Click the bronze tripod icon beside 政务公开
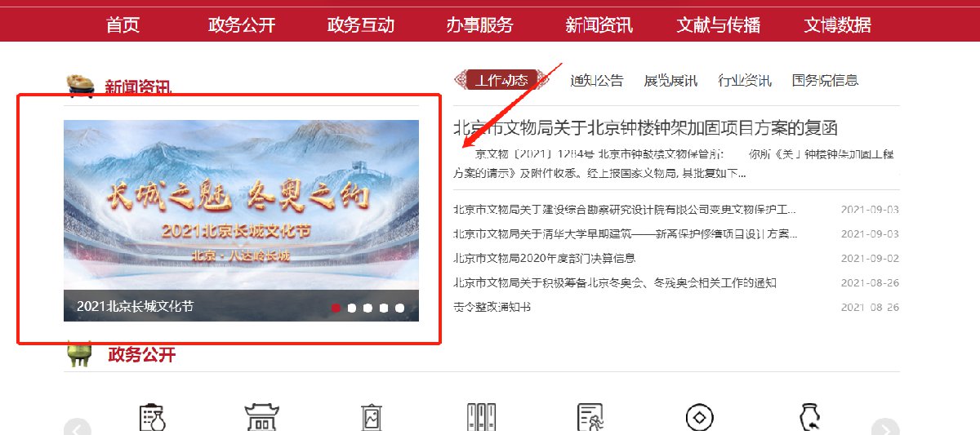Viewport: 980px width, 435px height. (x=79, y=354)
